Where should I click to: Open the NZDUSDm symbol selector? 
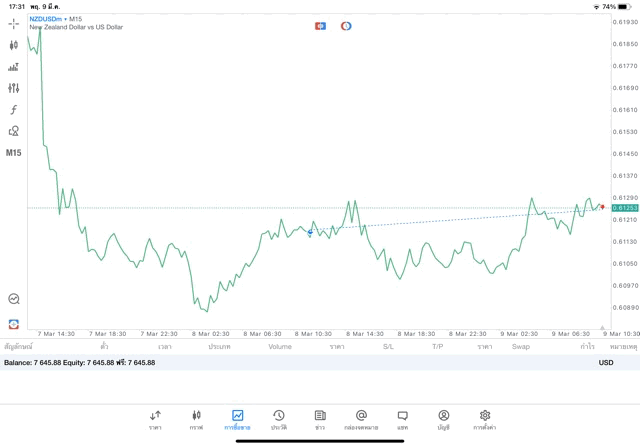coord(45,19)
